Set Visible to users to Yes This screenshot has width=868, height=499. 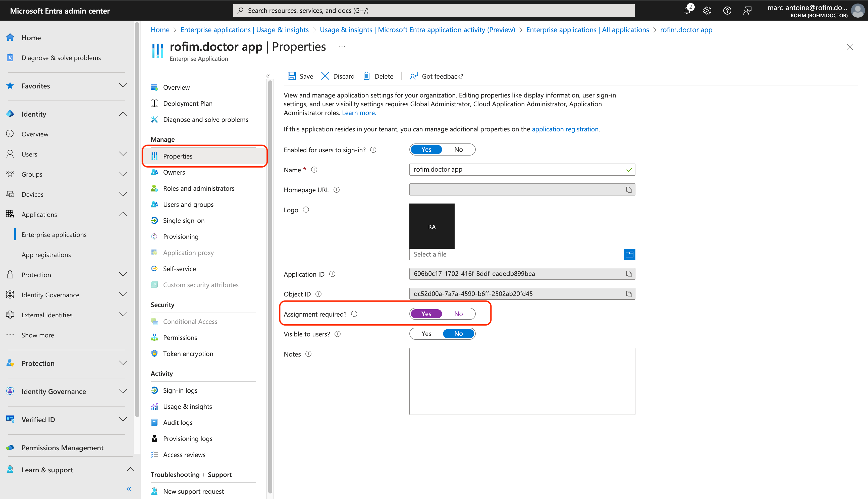point(426,334)
